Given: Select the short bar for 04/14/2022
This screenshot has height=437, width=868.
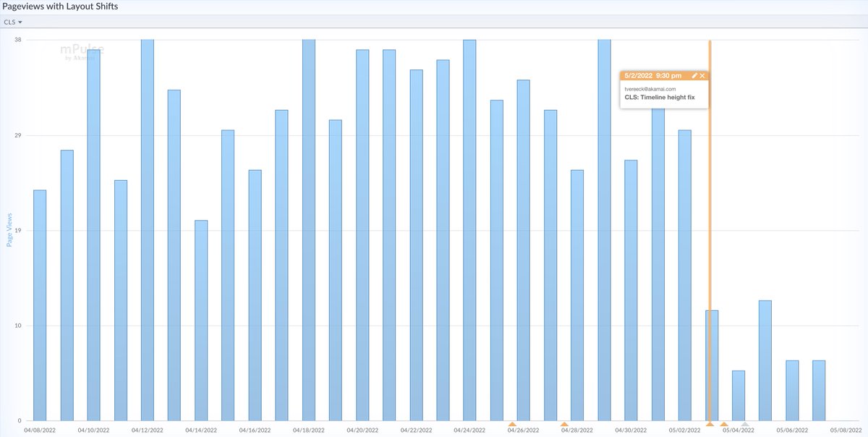Looking at the screenshot, I should click(201, 321).
